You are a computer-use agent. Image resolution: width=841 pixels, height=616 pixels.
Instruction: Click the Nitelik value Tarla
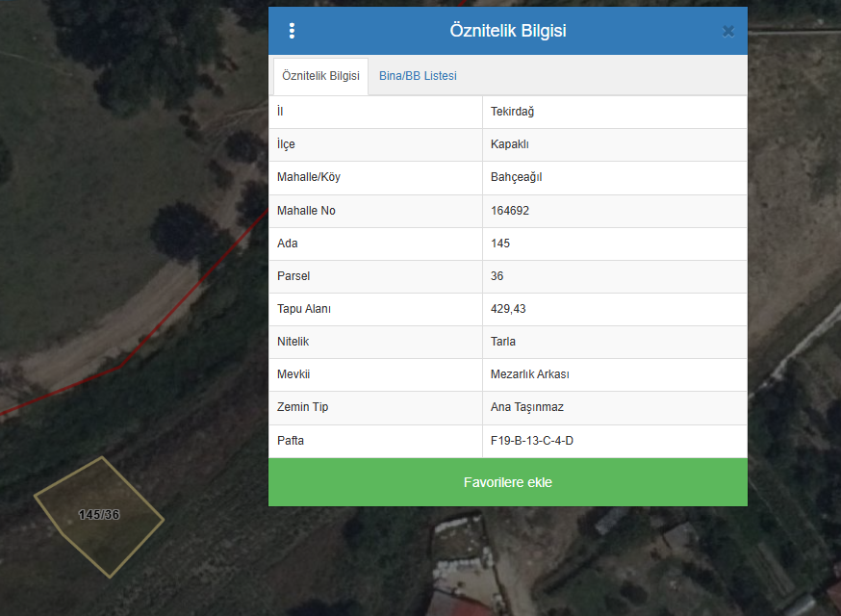(x=503, y=342)
